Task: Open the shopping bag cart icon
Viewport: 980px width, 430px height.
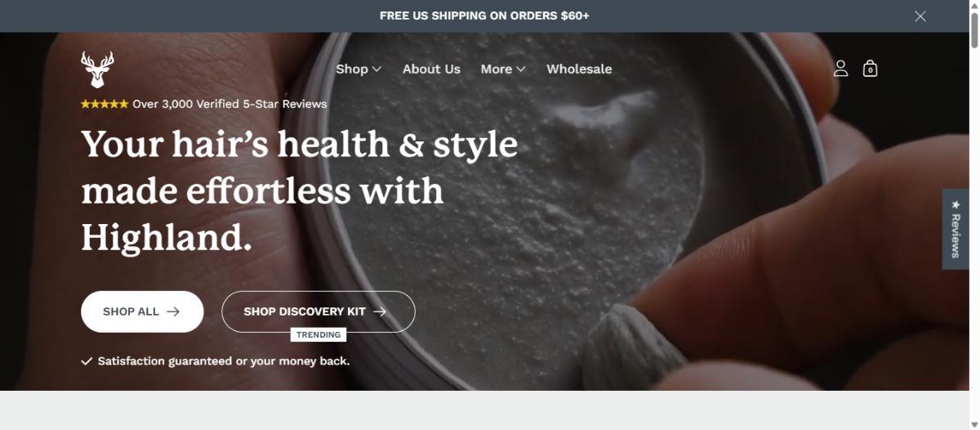Action: click(x=870, y=69)
